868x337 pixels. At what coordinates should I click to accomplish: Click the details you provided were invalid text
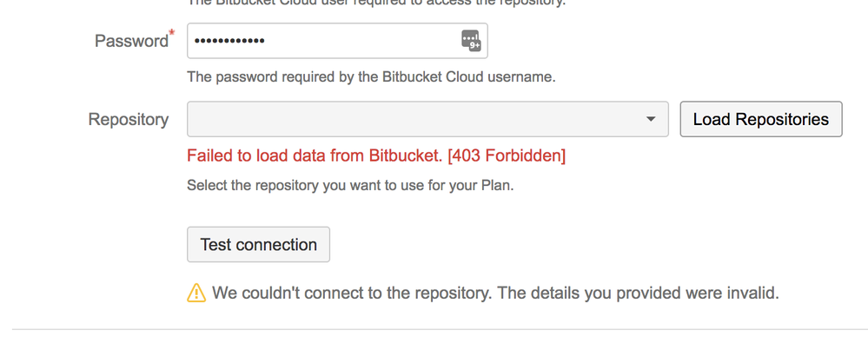(x=638, y=292)
